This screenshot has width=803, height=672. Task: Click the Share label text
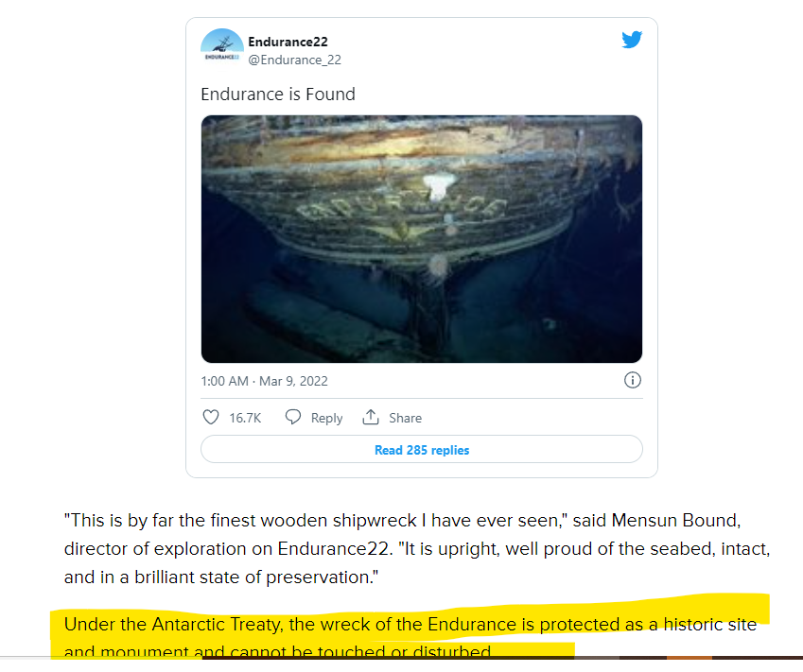click(x=405, y=418)
